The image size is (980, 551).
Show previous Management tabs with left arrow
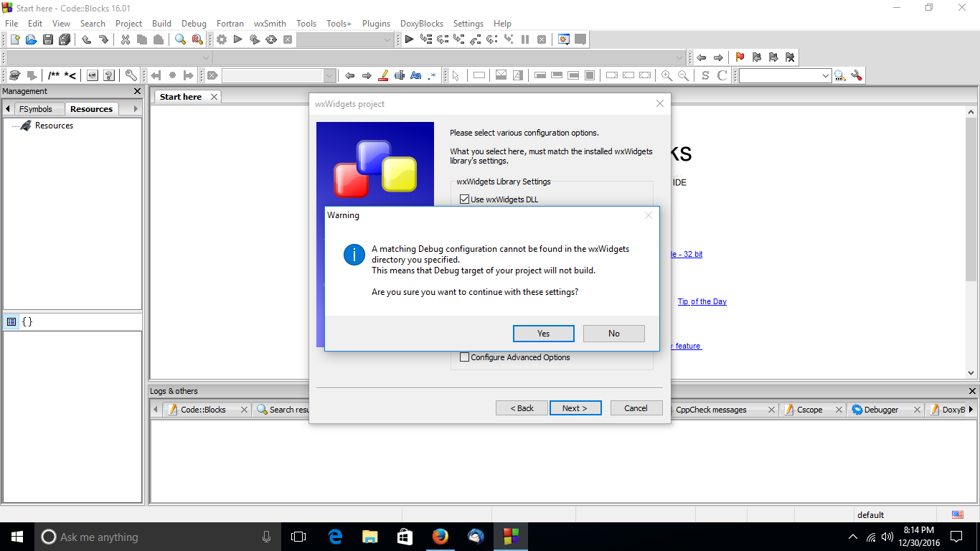point(8,108)
